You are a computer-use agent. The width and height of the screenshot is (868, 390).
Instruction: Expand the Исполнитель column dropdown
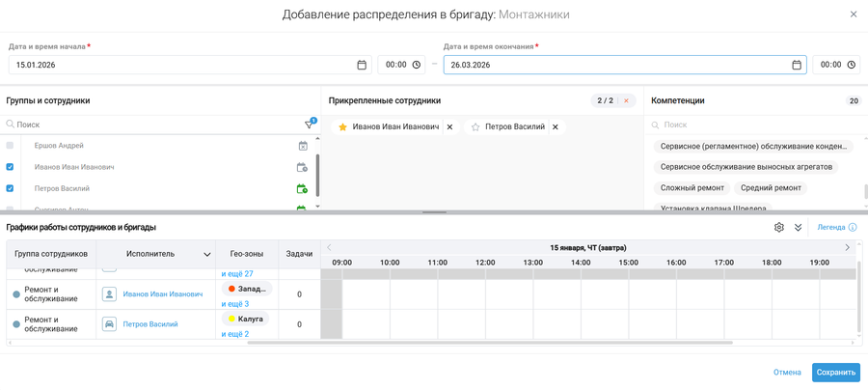pos(206,255)
